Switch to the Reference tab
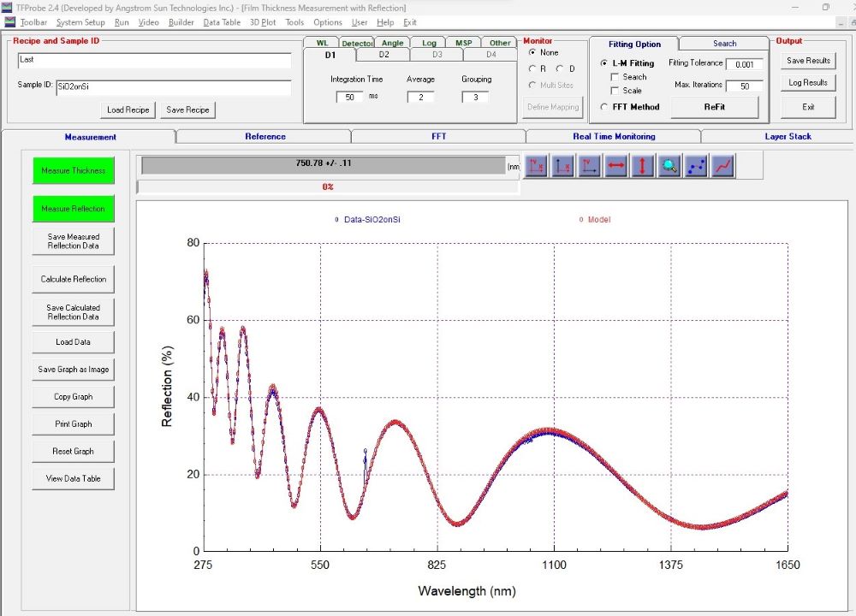This screenshot has height=616, width=856. coord(265,136)
